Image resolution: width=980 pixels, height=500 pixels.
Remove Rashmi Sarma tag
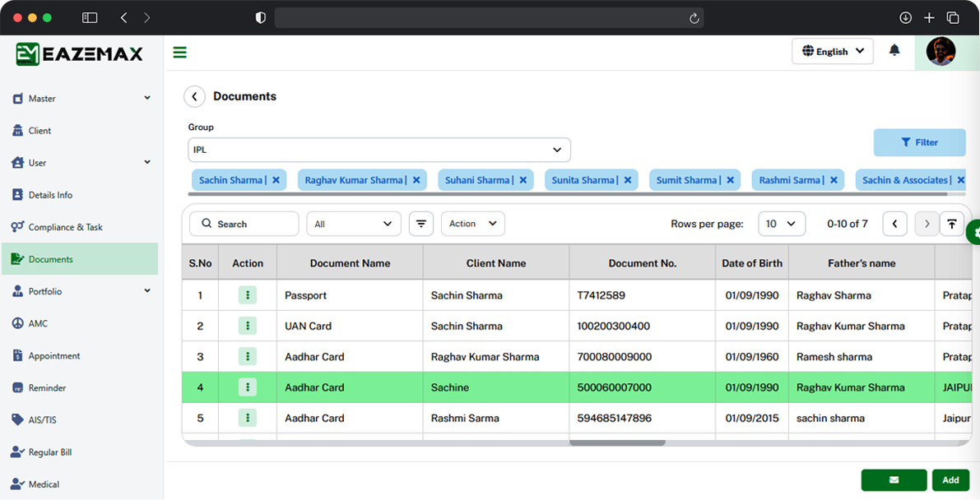coord(834,180)
